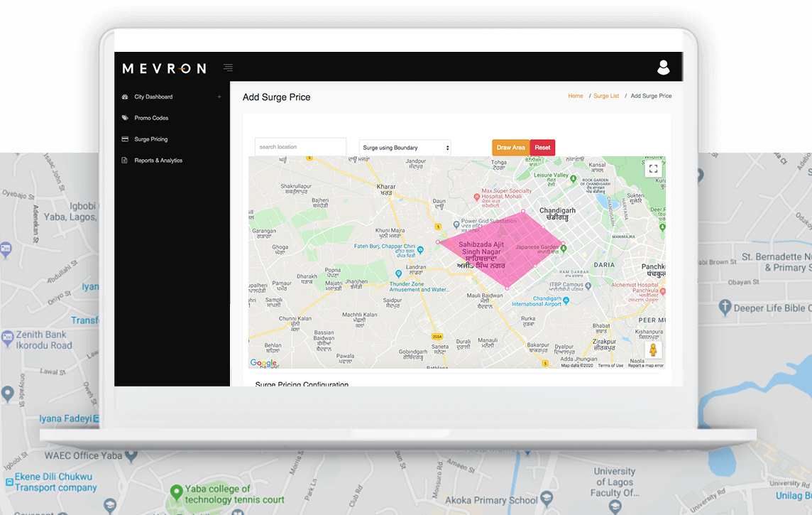This screenshot has height=515, width=812.
Task: Select the Street View pegman icon
Action: coord(653,349)
